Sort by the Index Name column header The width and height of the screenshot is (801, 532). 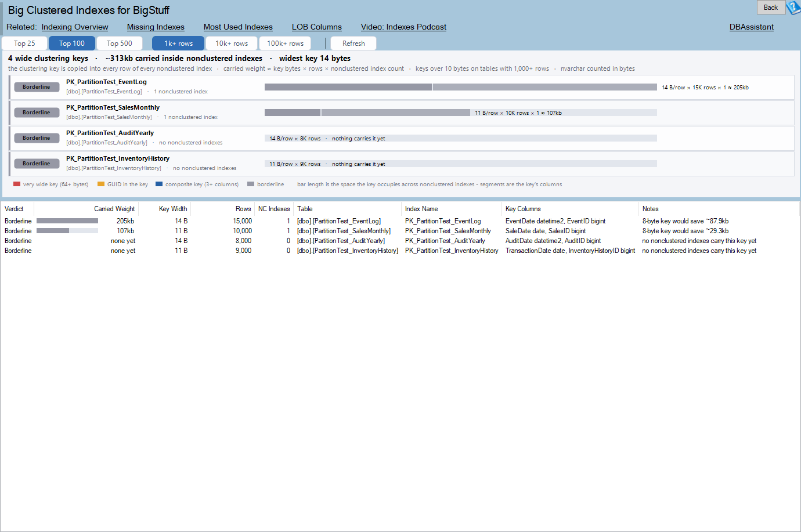tap(452, 209)
